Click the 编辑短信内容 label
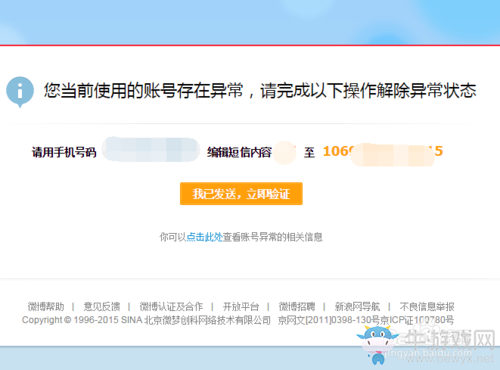Viewport: 500px width, 370px height. [239, 152]
